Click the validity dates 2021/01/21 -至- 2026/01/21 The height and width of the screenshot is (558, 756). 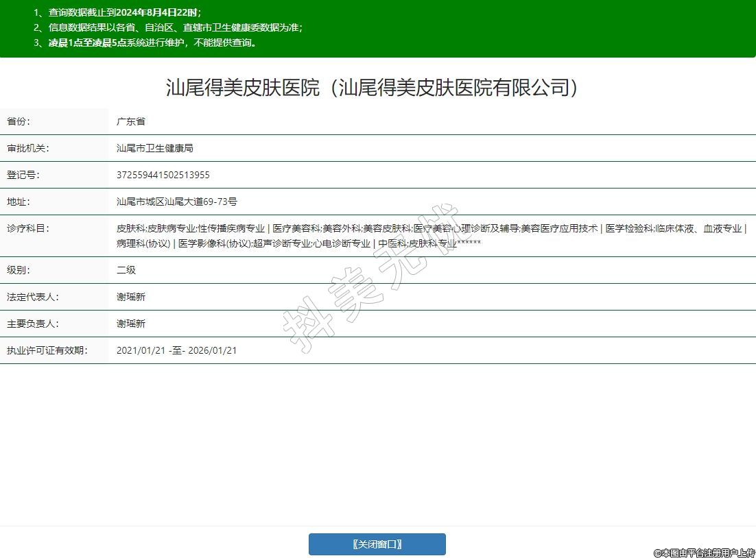[x=177, y=350]
